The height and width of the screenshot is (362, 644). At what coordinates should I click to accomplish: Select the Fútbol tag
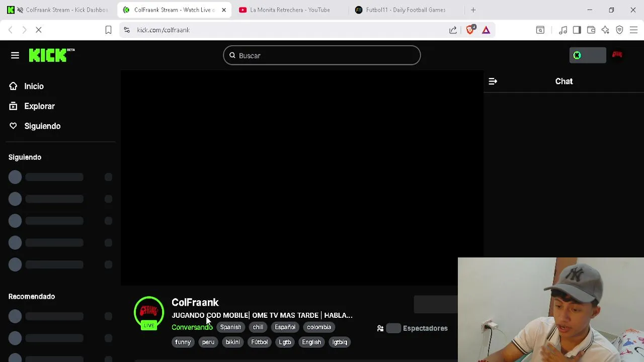click(x=259, y=342)
